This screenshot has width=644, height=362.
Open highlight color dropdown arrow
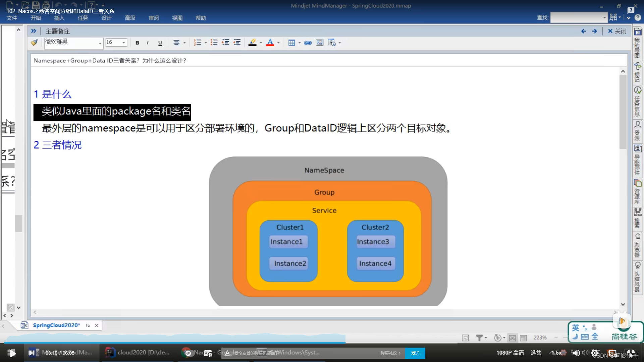pos(261,43)
